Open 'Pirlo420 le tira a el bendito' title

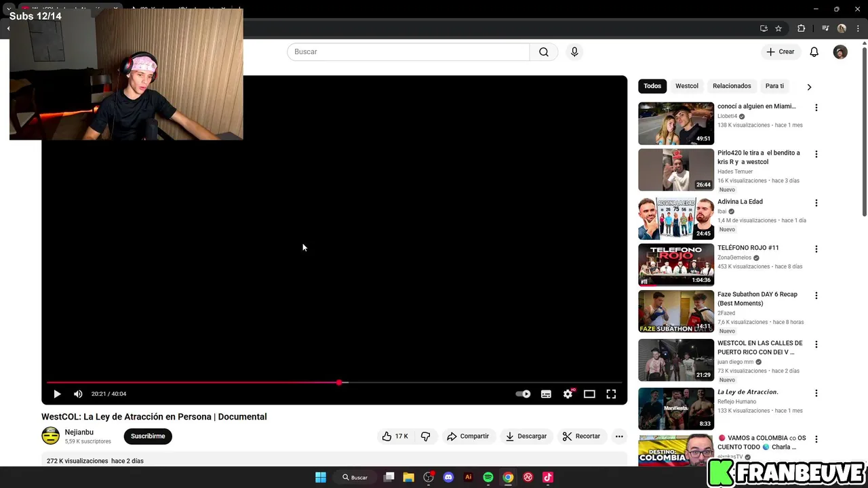(759, 157)
